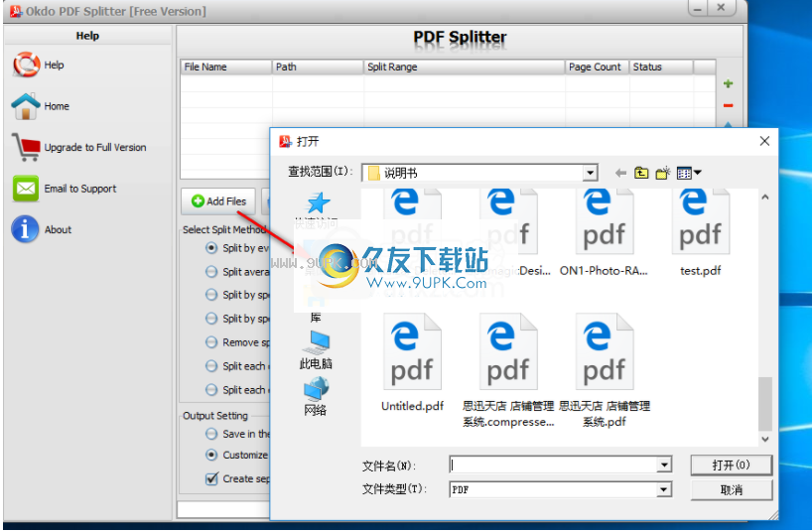This screenshot has height=532, width=812.
Task: Select the Split by ev... radio button
Action: point(211,248)
